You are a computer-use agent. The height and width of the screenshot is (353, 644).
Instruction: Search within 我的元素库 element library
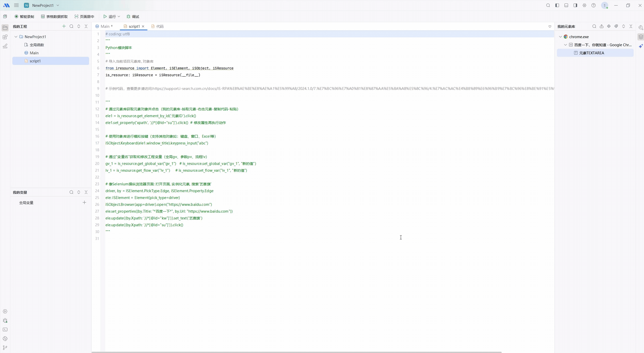coord(594,26)
